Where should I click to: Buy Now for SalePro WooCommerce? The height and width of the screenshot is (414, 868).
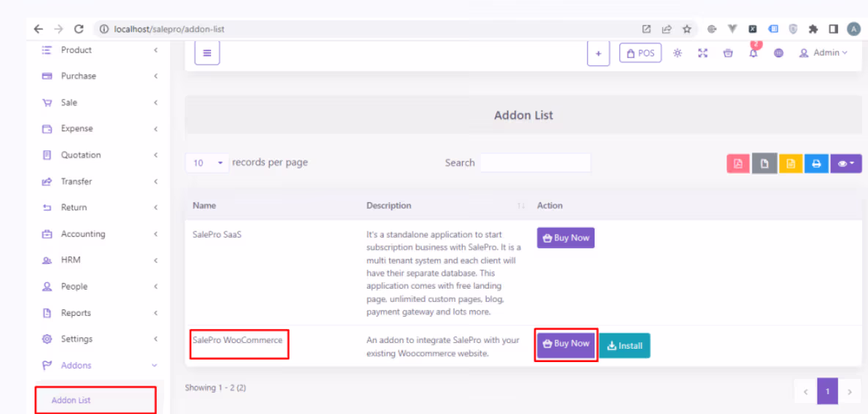point(566,344)
